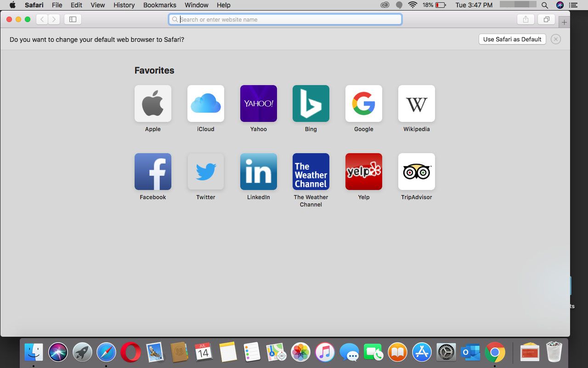Open Notes app in Dock
The height and width of the screenshot is (368, 588).
pos(228,353)
